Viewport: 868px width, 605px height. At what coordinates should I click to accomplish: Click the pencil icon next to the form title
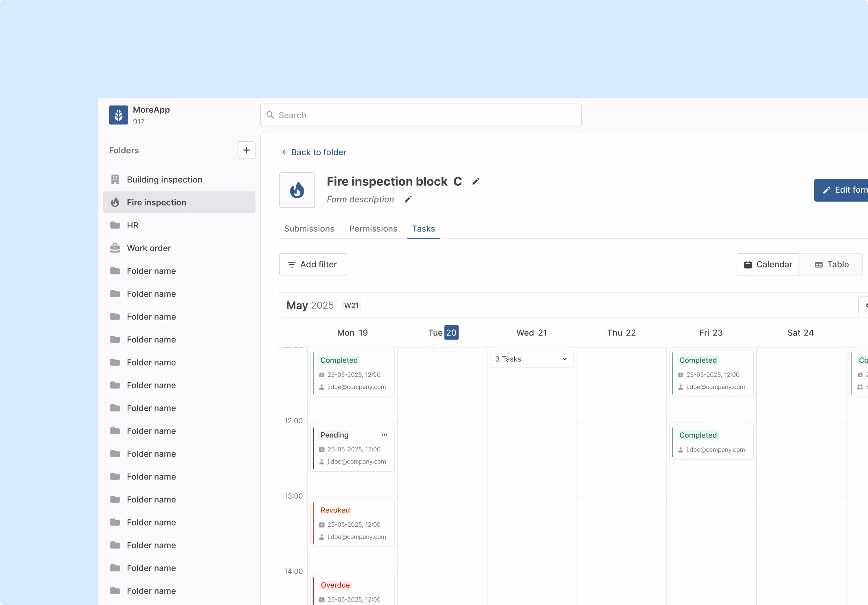pos(476,181)
